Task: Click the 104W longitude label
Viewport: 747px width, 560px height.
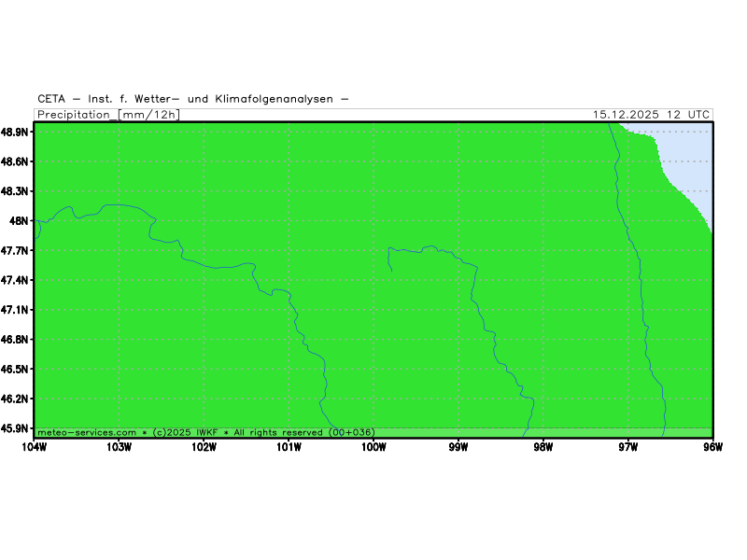Action: pyautogui.click(x=34, y=447)
